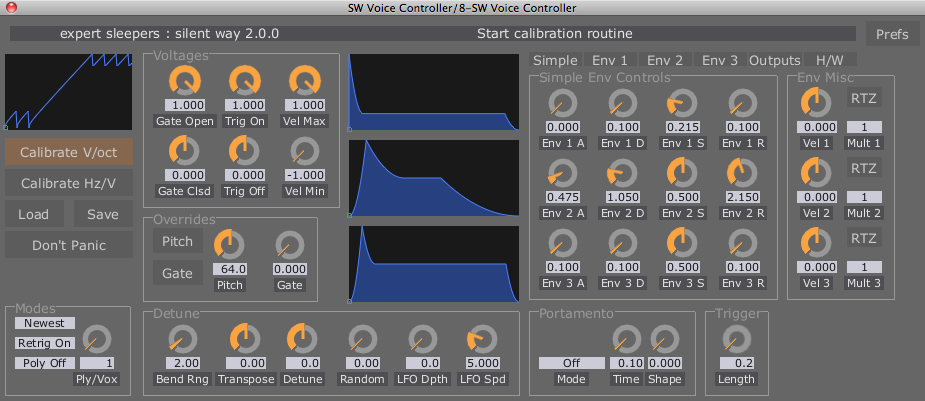Click the Ply/Vox knob
Image resolution: width=925 pixels, height=401 pixels.
pos(97,338)
